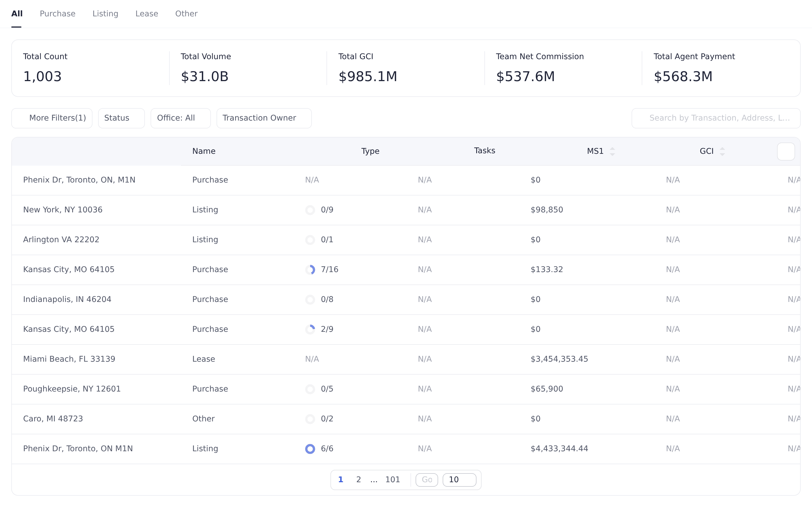
Task: Switch to the Purchase tab
Action: (x=58, y=14)
